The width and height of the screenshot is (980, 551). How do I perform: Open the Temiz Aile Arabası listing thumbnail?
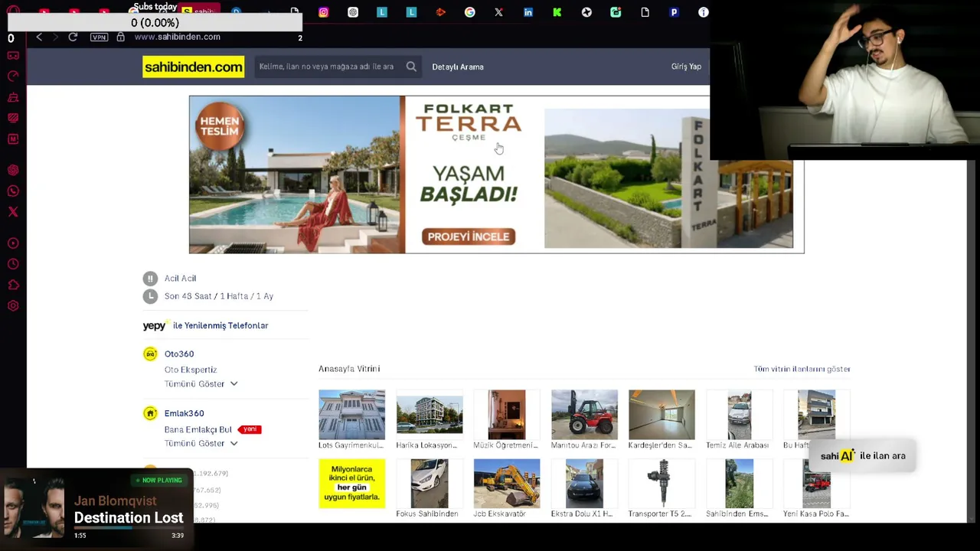click(x=740, y=415)
